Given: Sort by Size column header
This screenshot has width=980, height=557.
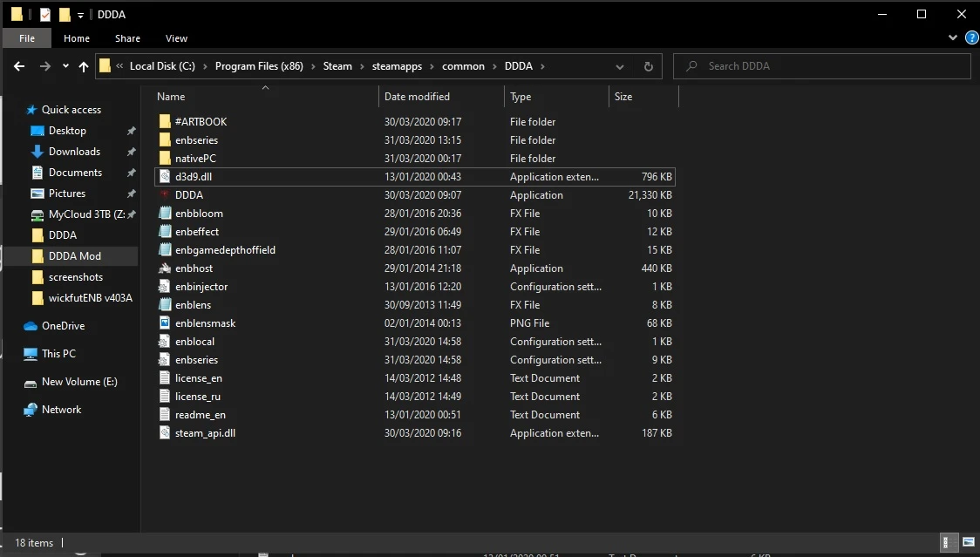Looking at the screenshot, I should [623, 96].
